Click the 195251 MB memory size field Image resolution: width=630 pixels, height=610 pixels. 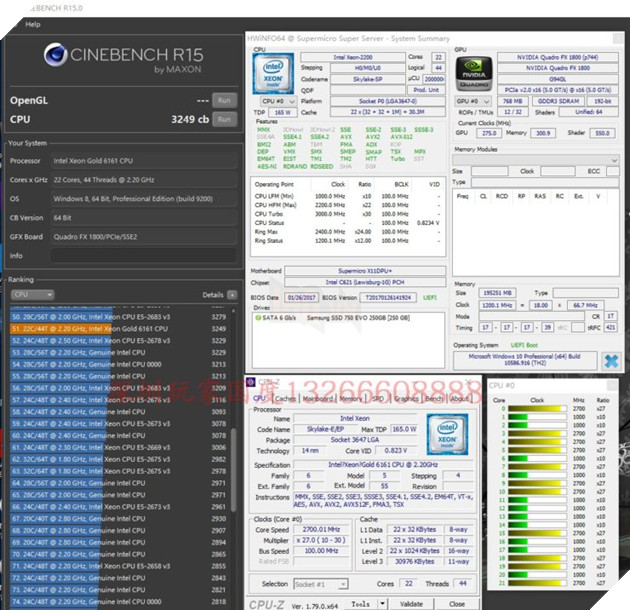click(497, 293)
